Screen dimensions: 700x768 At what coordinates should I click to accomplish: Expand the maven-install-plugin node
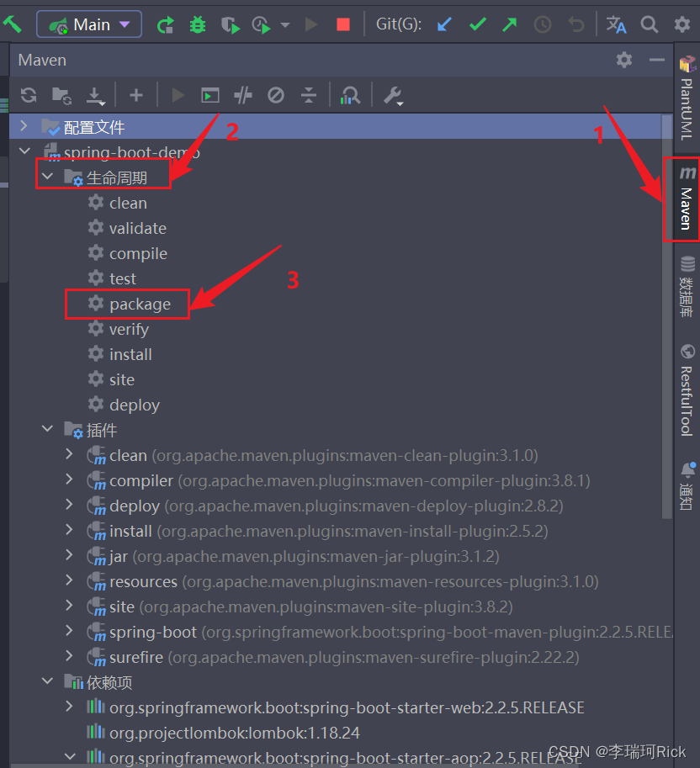pos(70,530)
